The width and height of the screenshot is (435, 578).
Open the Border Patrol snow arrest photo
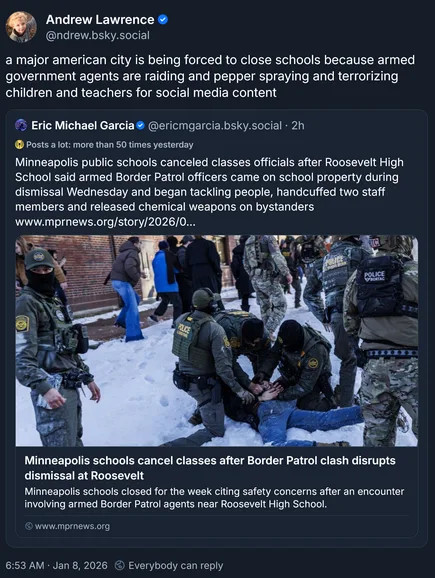(x=217, y=341)
